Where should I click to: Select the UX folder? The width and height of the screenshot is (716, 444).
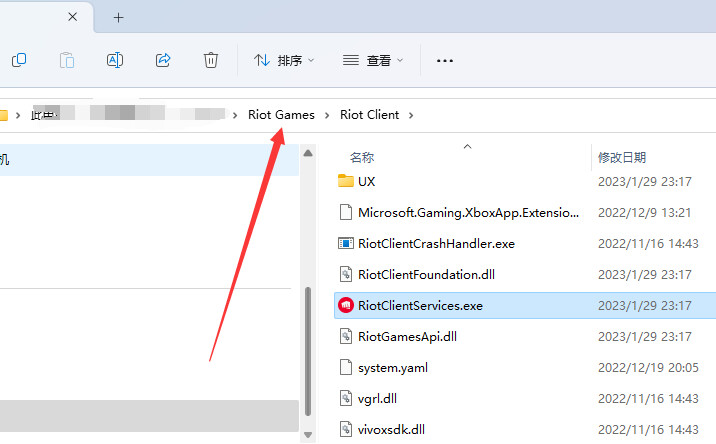point(367,181)
